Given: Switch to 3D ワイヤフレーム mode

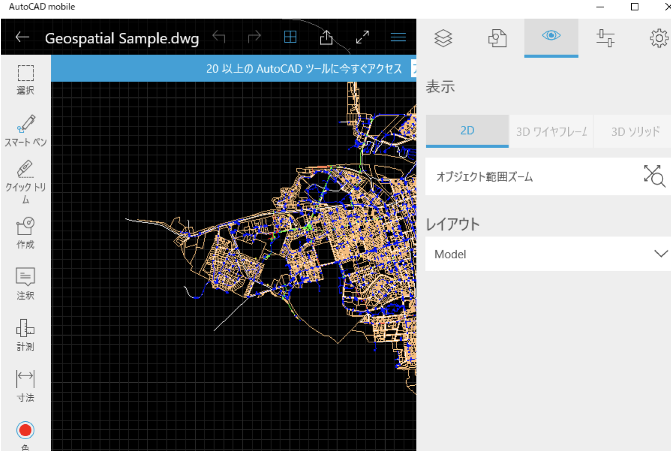Looking at the screenshot, I should click(551, 131).
